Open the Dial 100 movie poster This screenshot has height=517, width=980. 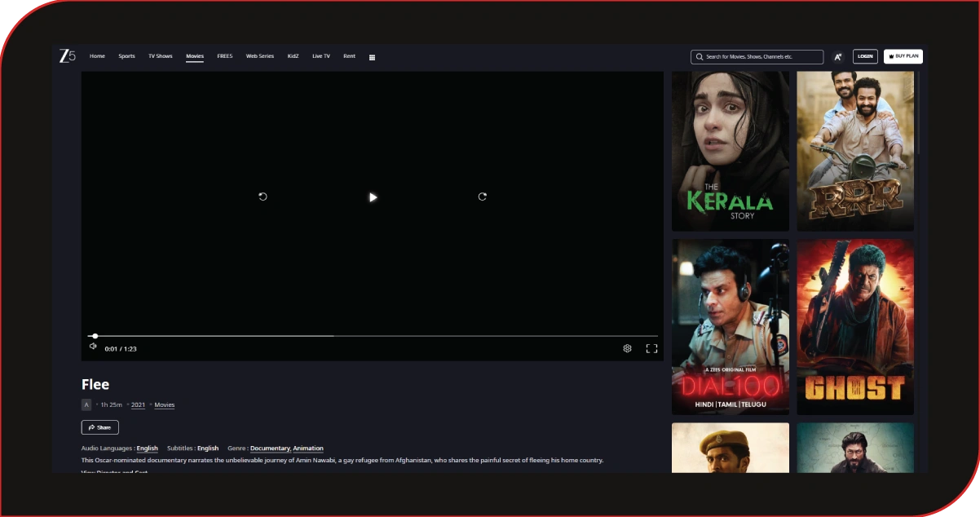(x=731, y=327)
